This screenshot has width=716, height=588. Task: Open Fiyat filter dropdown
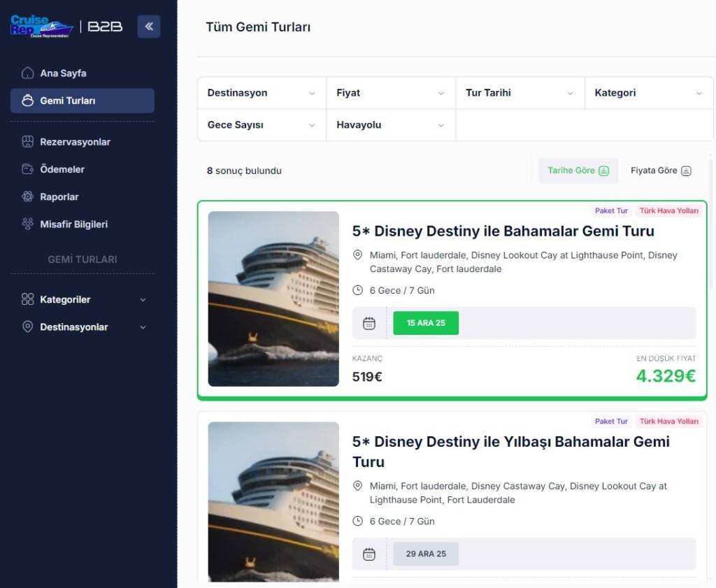(x=391, y=93)
